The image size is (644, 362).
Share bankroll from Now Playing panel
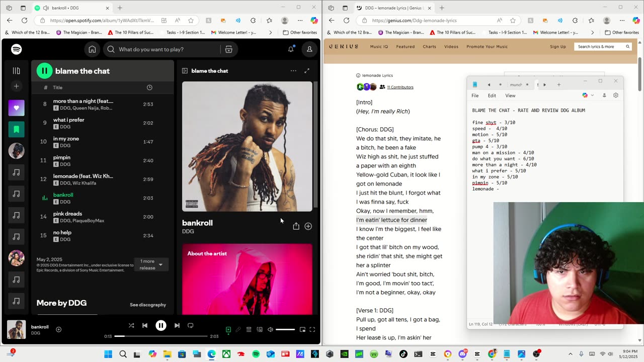pos(296,226)
